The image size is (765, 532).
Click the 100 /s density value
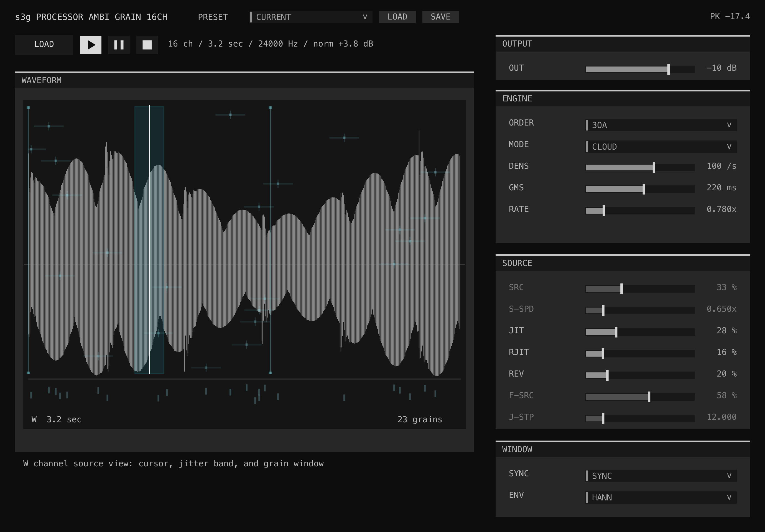click(721, 166)
